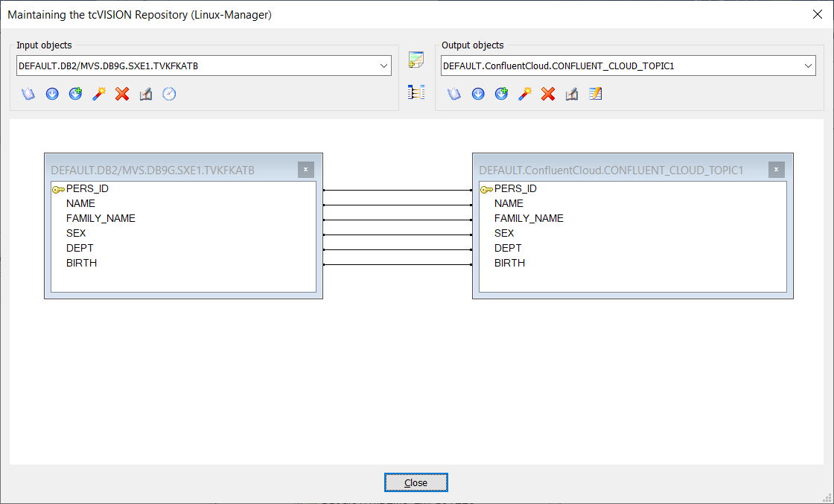Viewport: 834px width, 504px height.
Task: Select NAME in the output CONFLUENT_CLOUD_TOPIC1 box
Action: pos(509,204)
